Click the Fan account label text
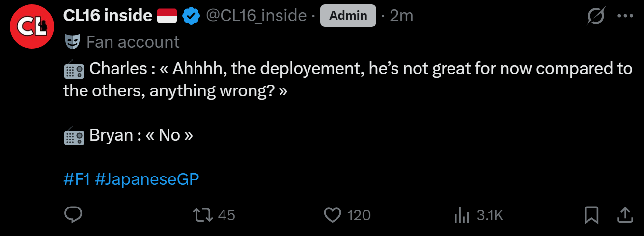The height and width of the screenshot is (236, 644). [x=133, y=42]
